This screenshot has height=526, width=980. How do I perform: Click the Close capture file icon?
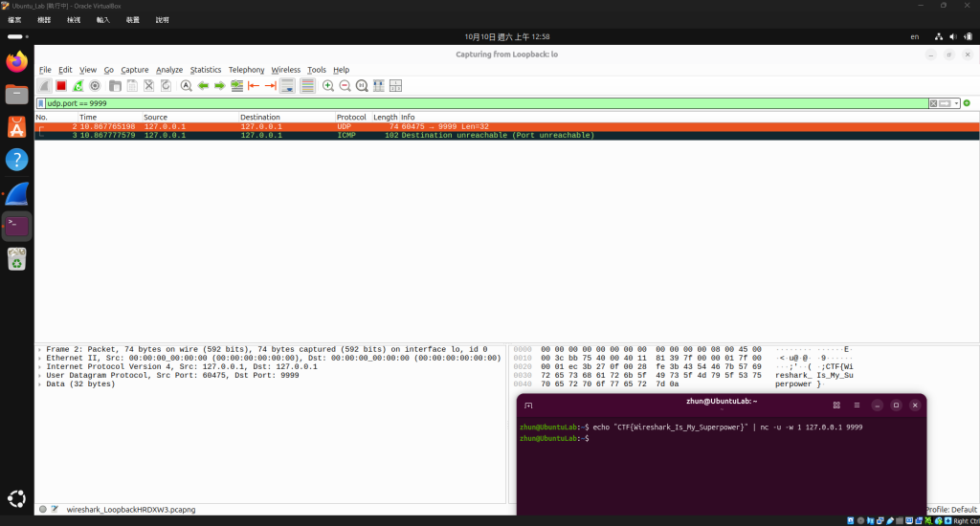coord(148,85)
